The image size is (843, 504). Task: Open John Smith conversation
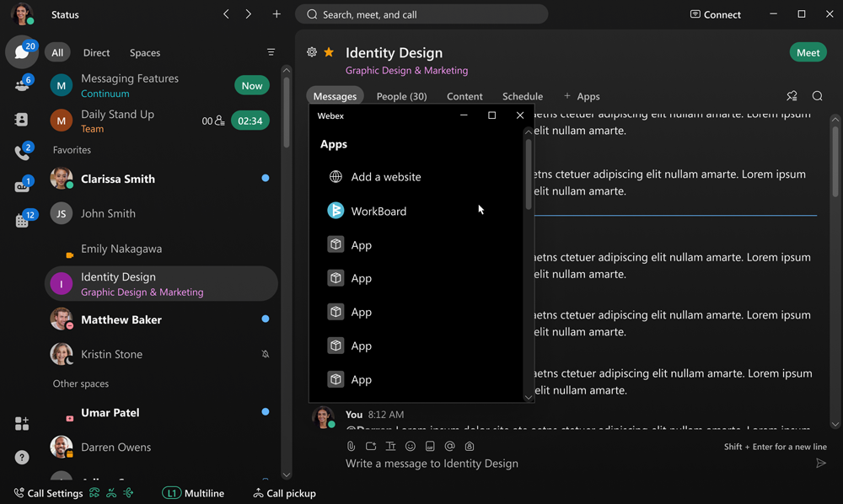(x=161, y=213)
